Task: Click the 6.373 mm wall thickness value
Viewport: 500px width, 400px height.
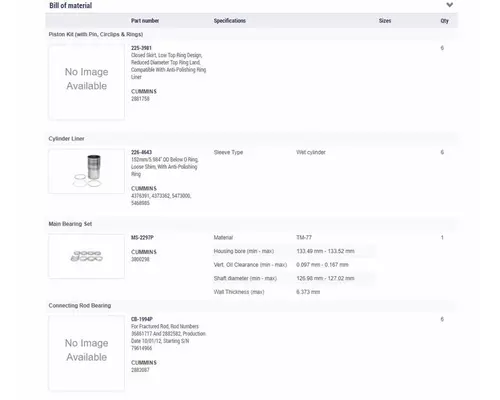Action: tap(308, 292)
